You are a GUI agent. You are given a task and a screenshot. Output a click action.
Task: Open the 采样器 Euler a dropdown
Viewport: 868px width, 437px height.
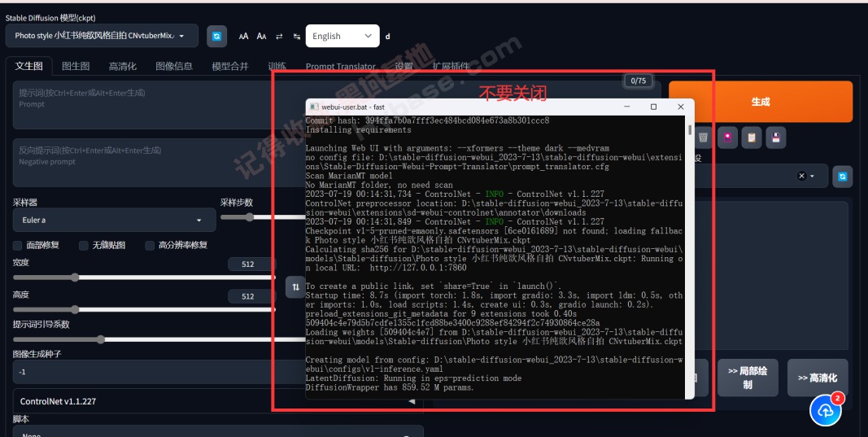114,220
